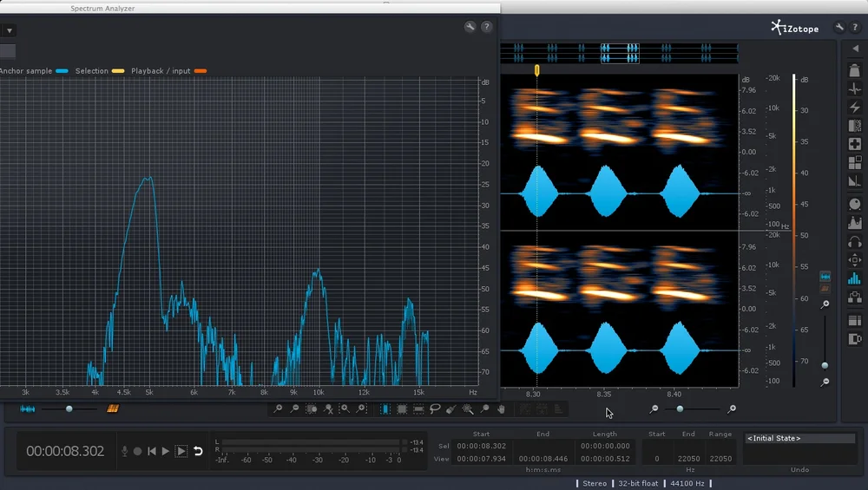Click the 44100 Hz status entry
Image resolution: width=868 pixels, height=490 pixels.
(687, 483)
